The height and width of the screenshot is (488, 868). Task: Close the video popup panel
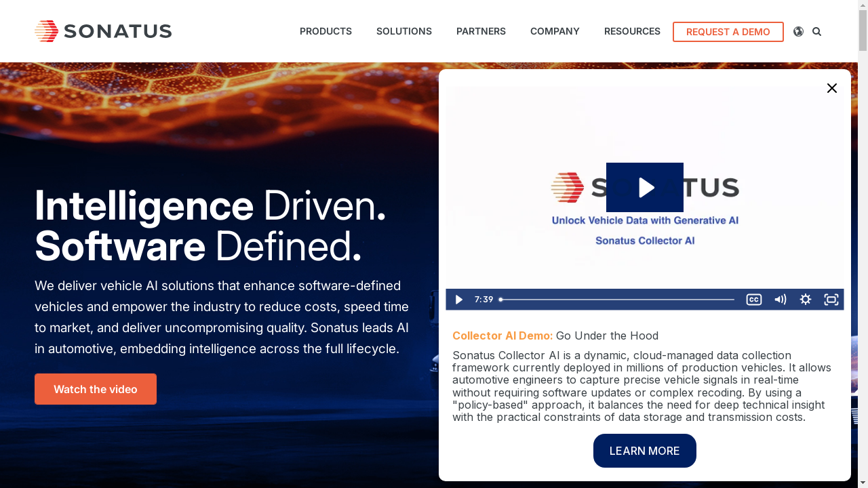[832, 88]
